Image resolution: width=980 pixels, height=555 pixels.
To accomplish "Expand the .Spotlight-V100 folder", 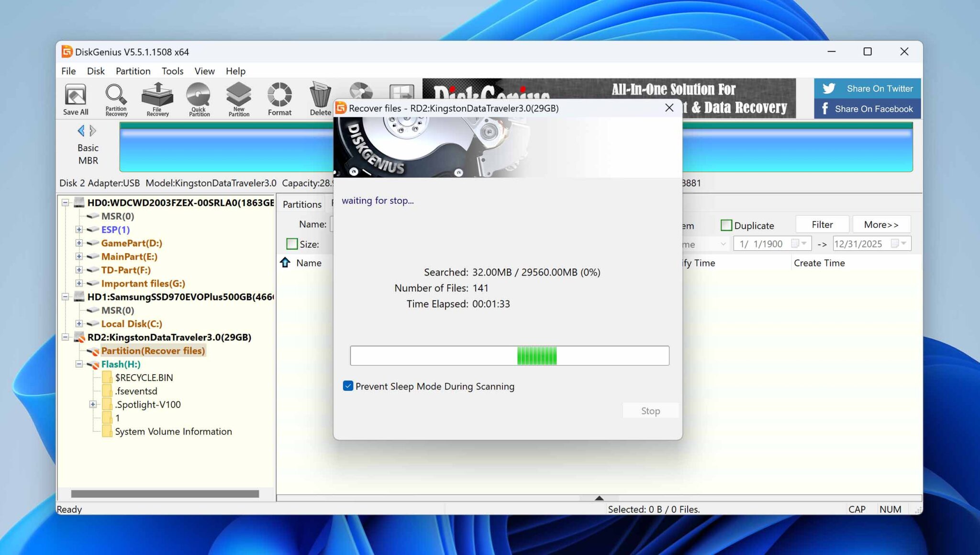I will point(92,404).
